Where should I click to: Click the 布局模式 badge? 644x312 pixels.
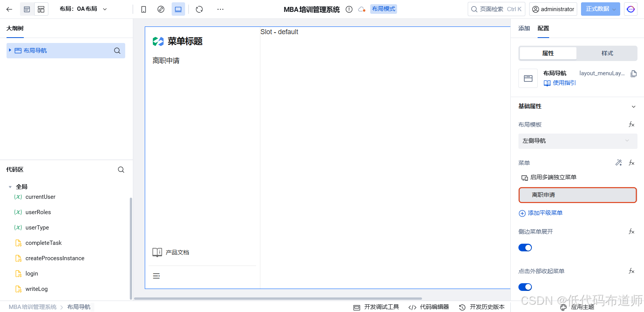click(383, 9)
